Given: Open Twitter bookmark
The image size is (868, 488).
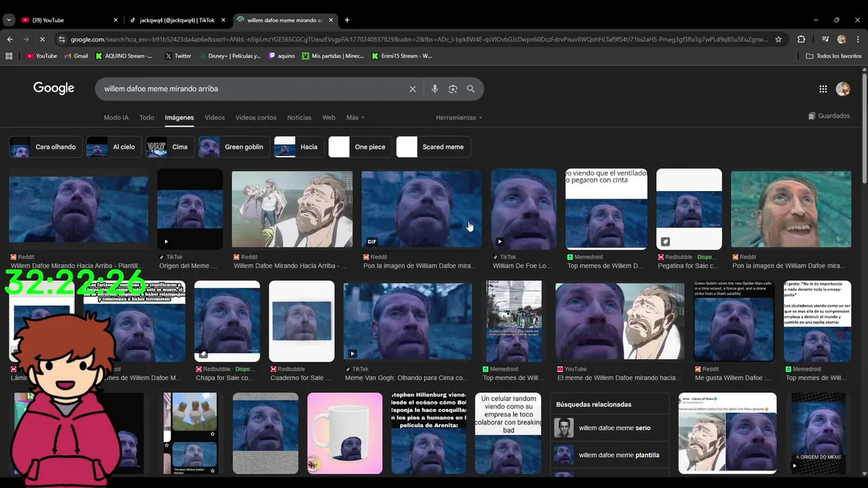Looking at the screenshot, I should coord(178,56).
